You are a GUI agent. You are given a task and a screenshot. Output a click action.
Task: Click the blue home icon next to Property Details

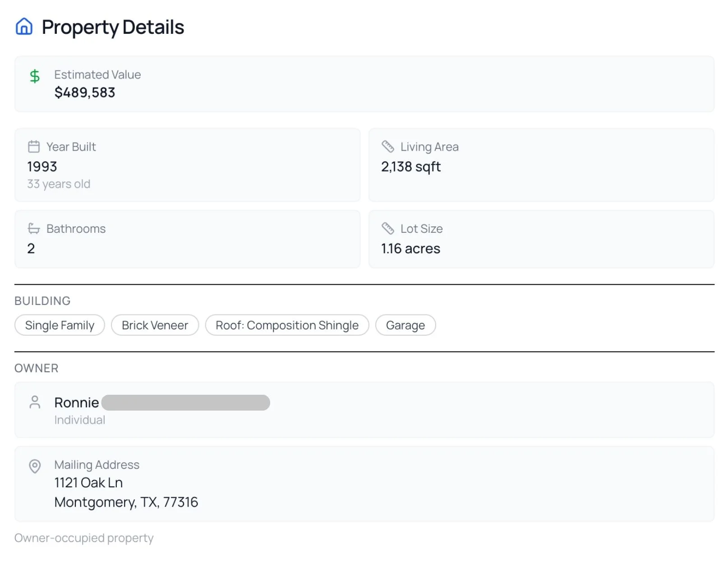[24, 27]
